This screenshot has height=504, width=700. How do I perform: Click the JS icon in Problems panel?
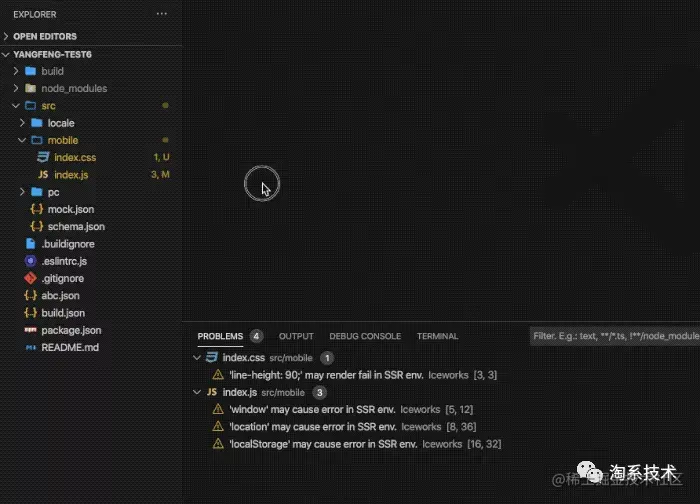212,392
